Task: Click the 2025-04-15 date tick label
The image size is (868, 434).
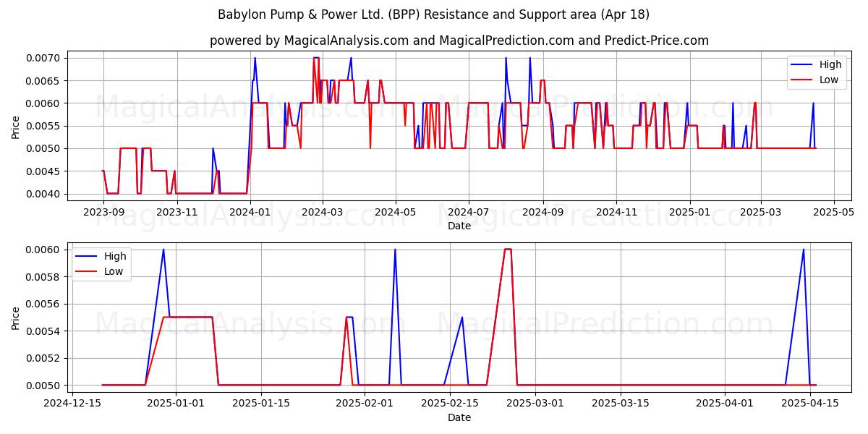Action: pos(809,404)
